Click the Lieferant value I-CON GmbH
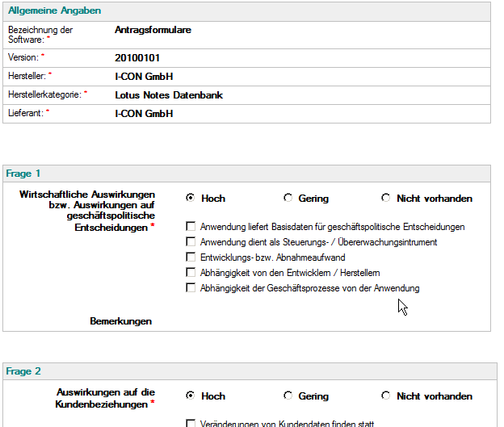 (144, 114)
